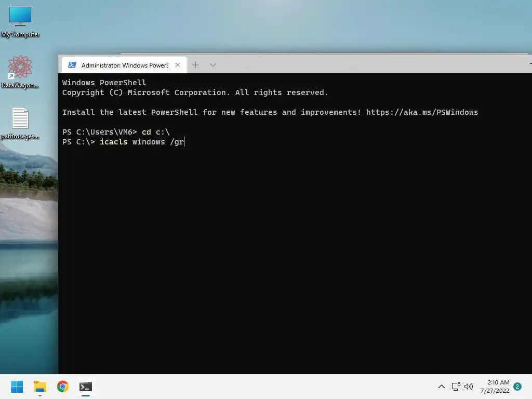Click the 'icacls windows /gr' command line
This screenshot has width=532, height=399.
tap(141, 142)
